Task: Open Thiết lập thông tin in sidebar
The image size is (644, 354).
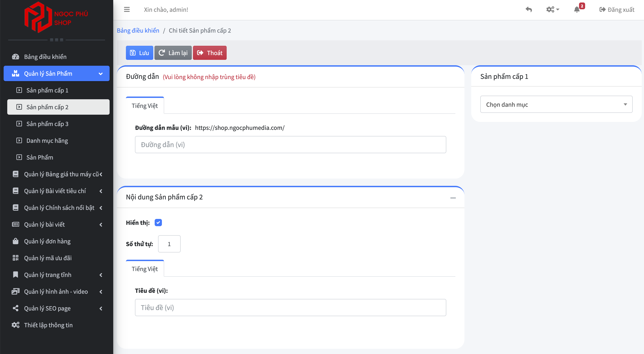Action: (48, 325)
